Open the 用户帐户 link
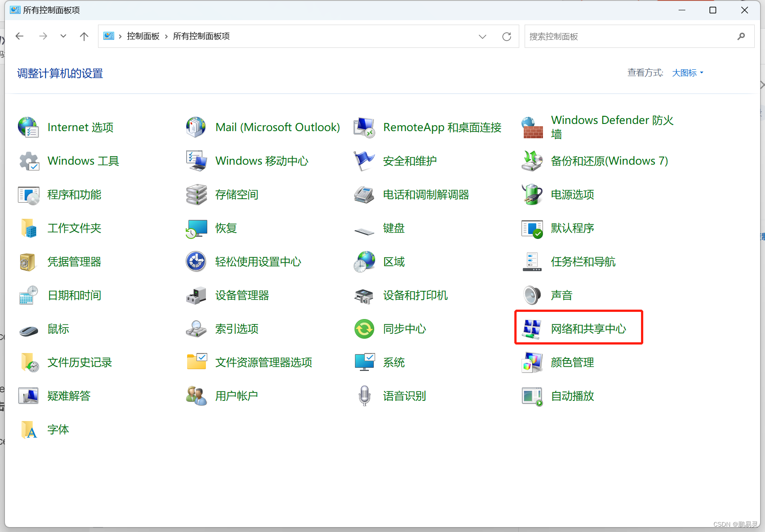 point(236,396)
